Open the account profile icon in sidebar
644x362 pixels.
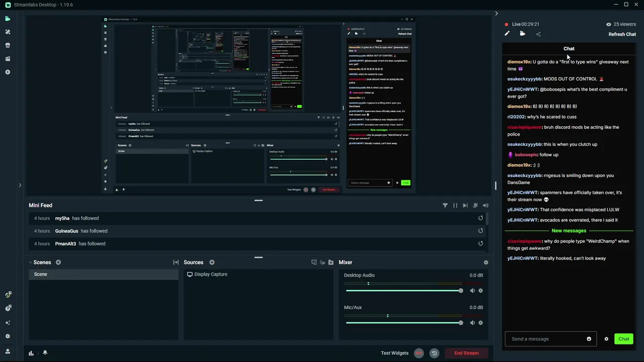point(8,351)
